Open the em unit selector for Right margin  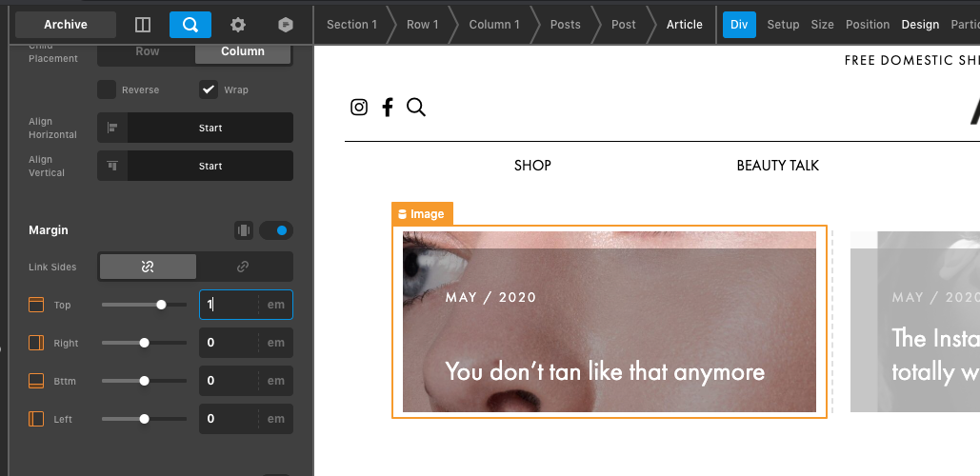[x=275, y=343]
